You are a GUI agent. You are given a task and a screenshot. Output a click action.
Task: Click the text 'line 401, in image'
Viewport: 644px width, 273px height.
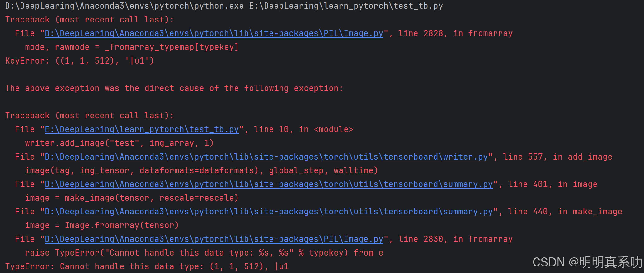click(553, 184)
